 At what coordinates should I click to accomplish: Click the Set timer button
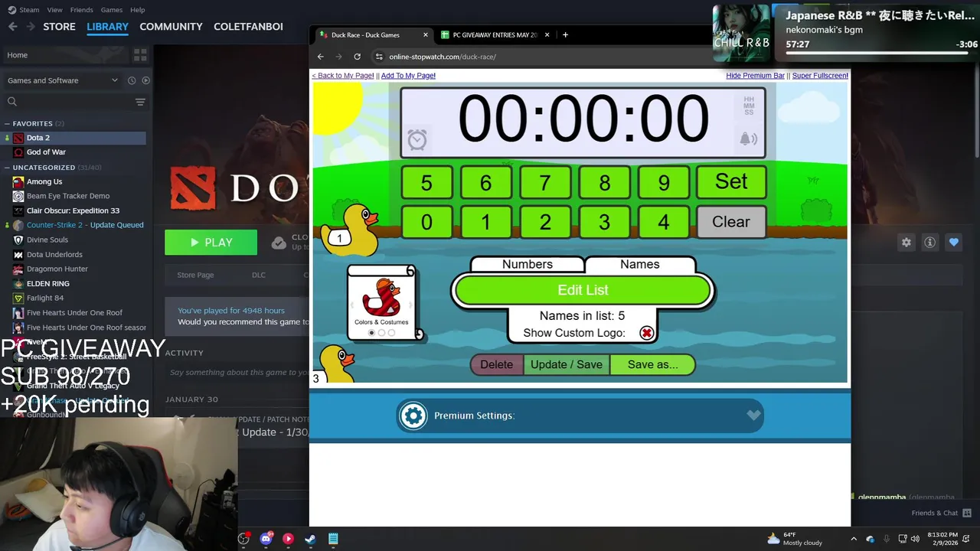point(731,181)
